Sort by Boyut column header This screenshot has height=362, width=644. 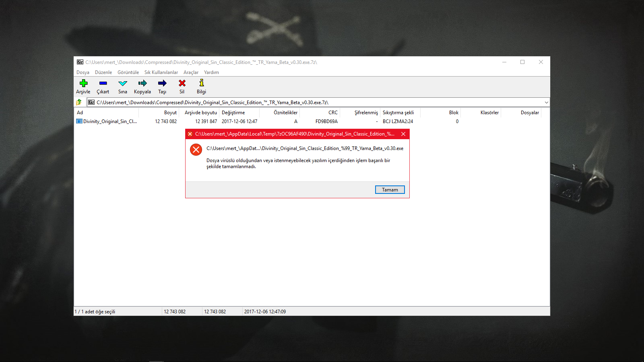click(x=159, y=113)
